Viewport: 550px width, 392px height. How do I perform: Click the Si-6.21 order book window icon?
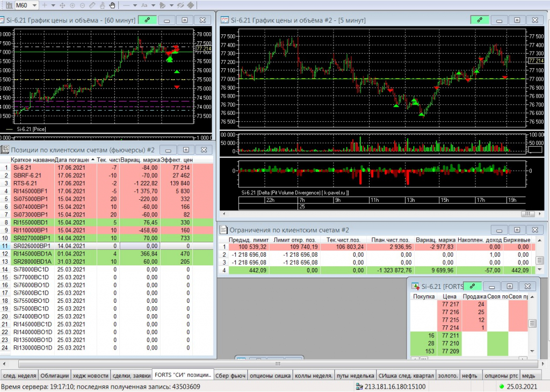[x=415, y=286]
